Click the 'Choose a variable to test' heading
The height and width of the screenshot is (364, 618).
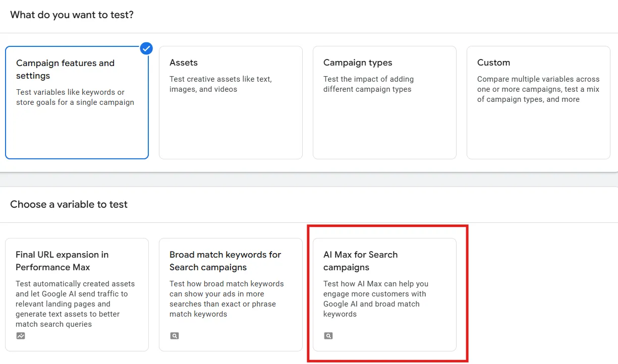[69, 204]
